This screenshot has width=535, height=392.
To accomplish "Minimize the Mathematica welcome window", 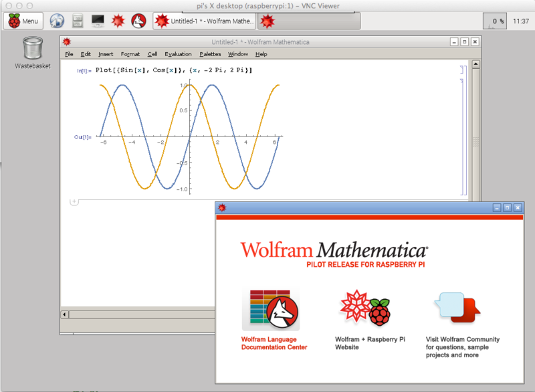I will click(x=497, y=207).
